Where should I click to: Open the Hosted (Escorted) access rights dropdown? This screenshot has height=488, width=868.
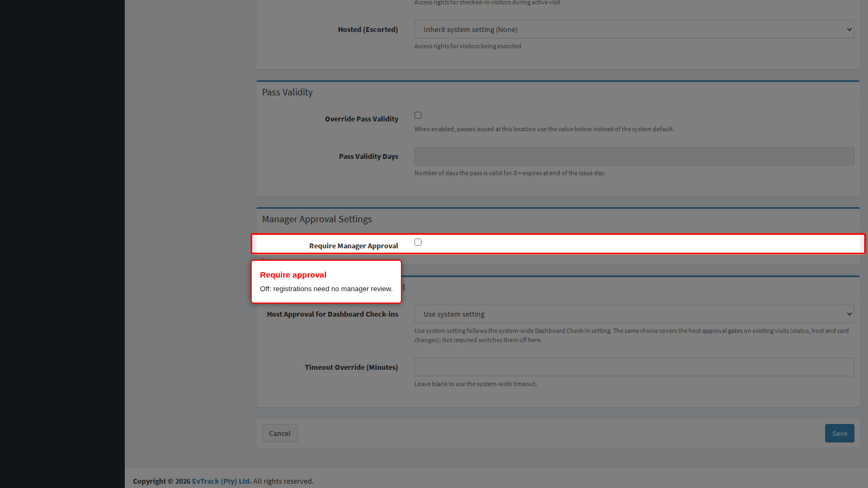634,29
